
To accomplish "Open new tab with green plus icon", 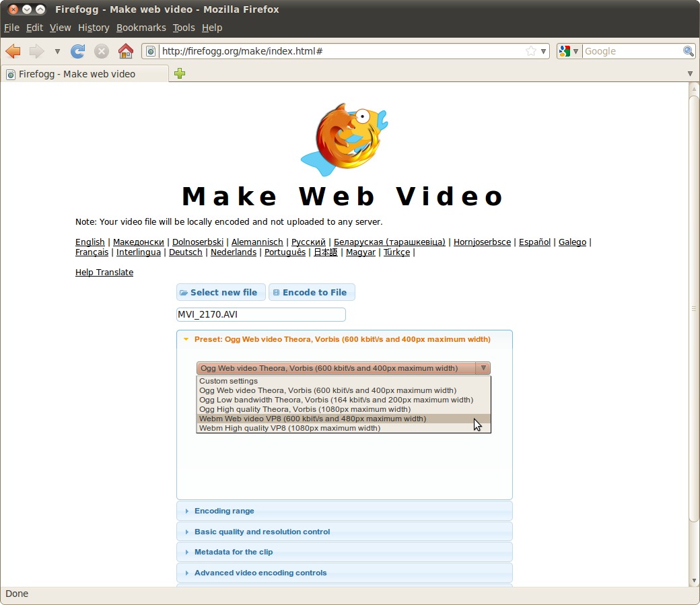I will tap(180, 74).
